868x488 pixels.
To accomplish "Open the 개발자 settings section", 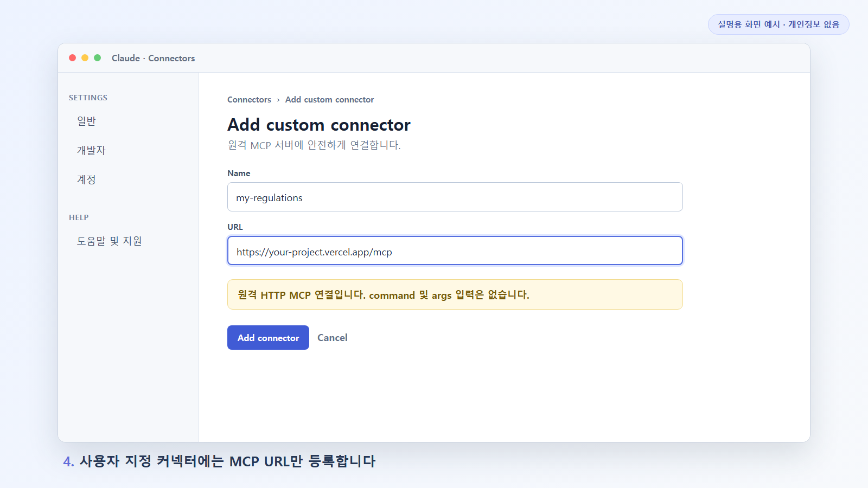I will pyautogui.click(x=91, y=150).
